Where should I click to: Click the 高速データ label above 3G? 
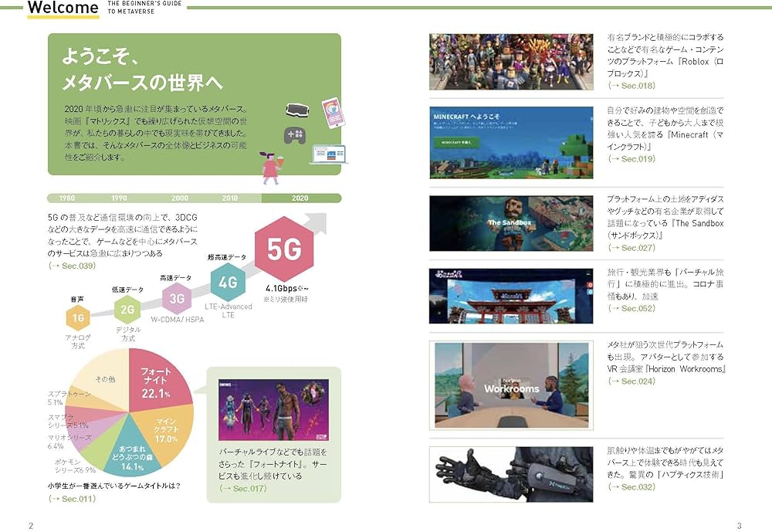176,278
